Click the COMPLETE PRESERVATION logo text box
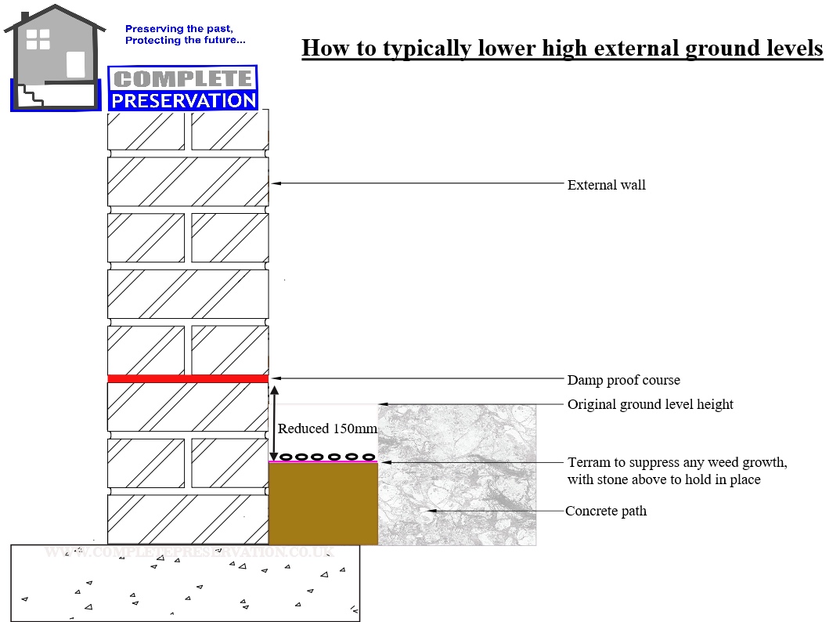This screenshot has height=622, width=840. click(x=181, y=89)
